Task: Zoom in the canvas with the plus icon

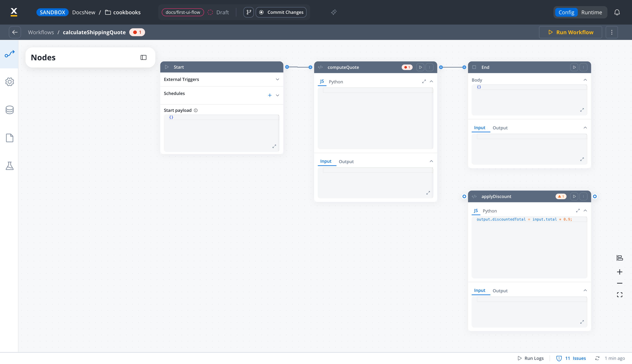Action: [x=619, y=272]
